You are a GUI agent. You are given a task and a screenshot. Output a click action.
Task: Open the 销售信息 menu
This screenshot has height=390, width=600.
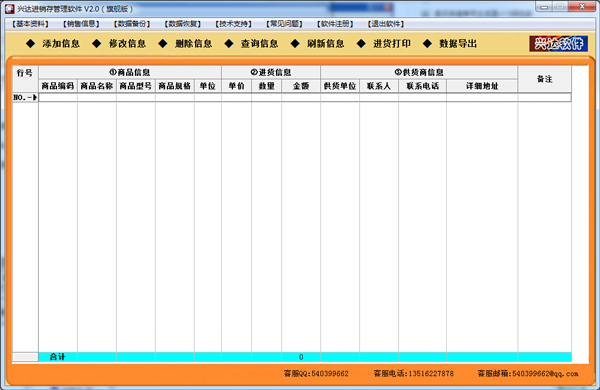(81, 24)
